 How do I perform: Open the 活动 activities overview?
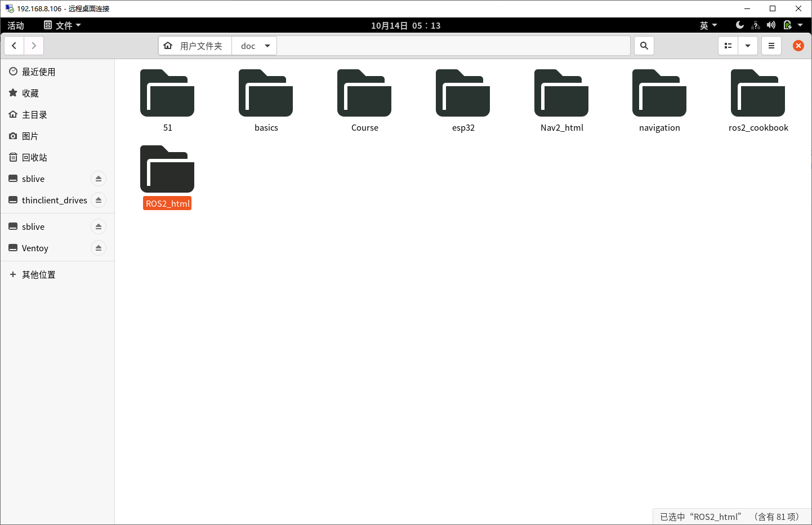coord(16,25)
